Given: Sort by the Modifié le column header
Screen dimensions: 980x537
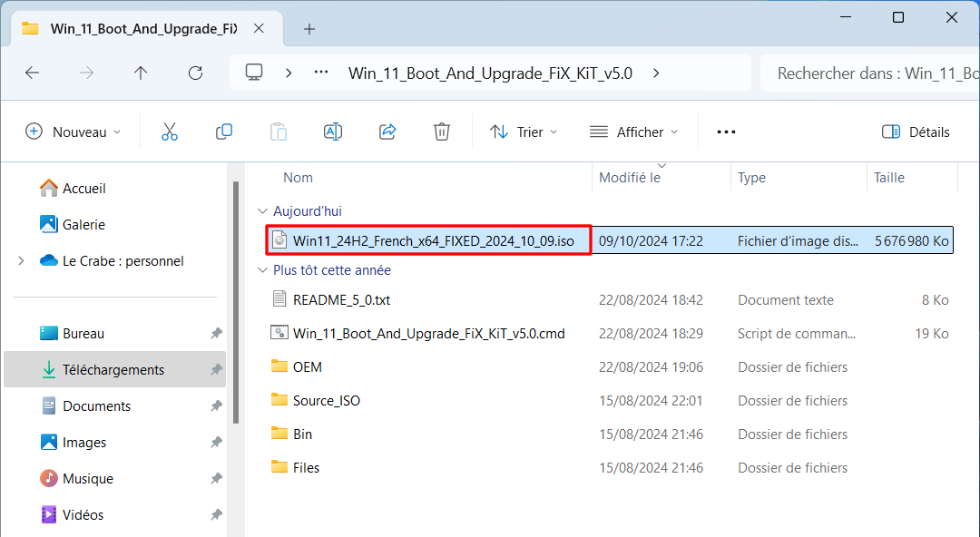Looking at the screenshot, I should [630, 178].
